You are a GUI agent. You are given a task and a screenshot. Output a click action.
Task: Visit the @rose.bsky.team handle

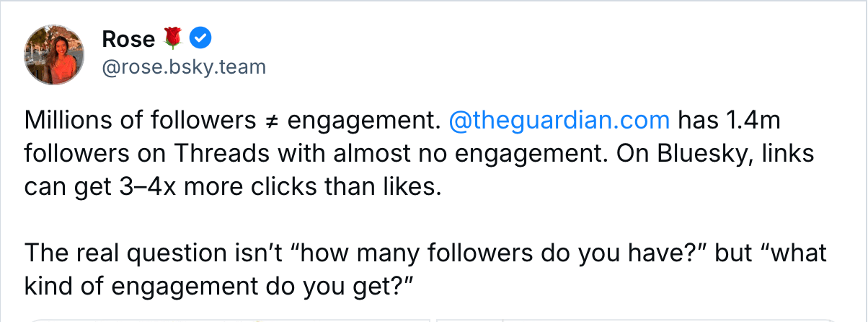pyautogui.click(x=185, y=67)
